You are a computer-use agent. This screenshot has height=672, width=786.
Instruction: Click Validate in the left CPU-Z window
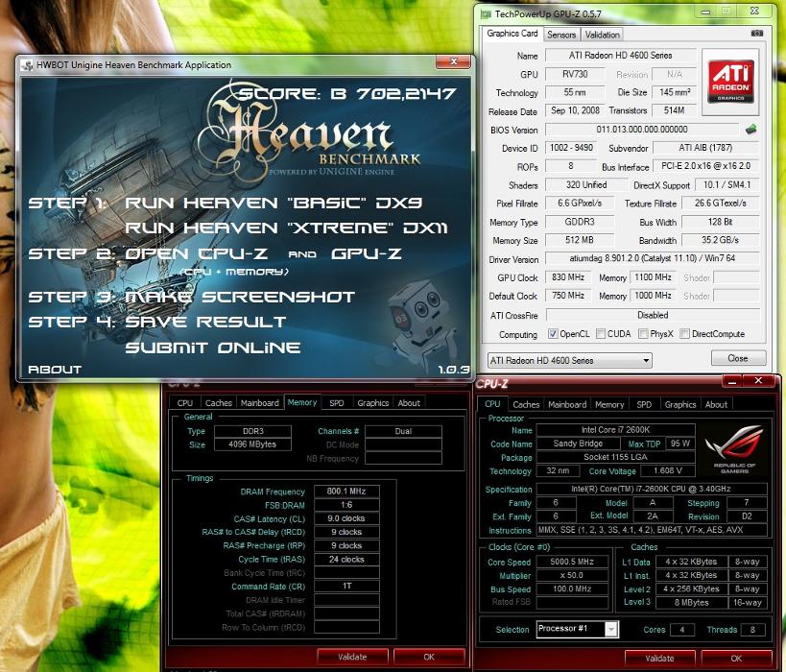click(x=352, y=657)
